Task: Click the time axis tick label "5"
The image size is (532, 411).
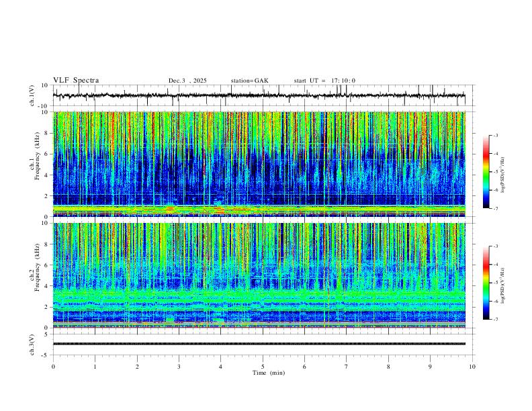Action: 263,367
